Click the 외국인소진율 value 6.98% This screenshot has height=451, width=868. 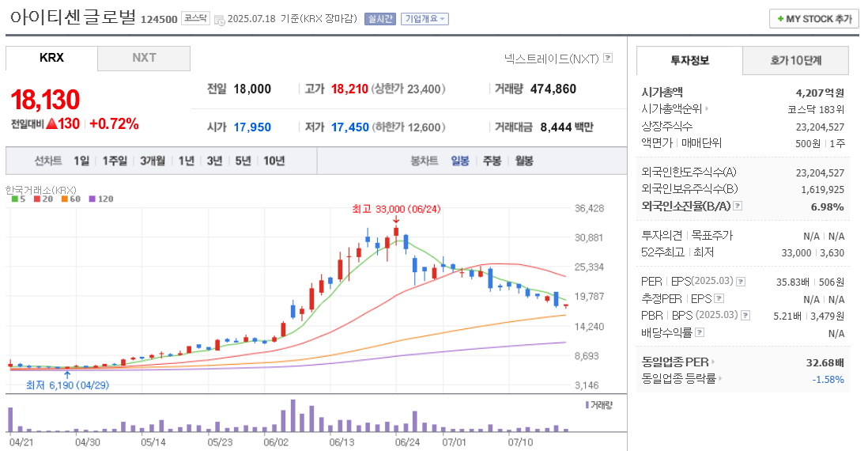point(827,207)
